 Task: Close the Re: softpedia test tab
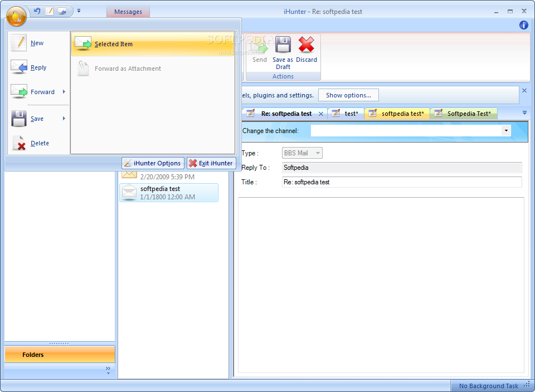[321, 114]
